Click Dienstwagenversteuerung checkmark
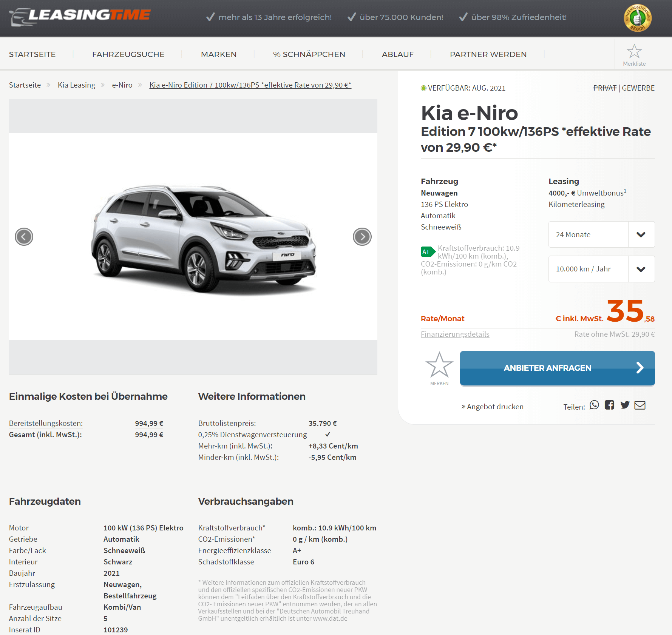The width and height of the screenshot is (672, 635). click(328, 434)
